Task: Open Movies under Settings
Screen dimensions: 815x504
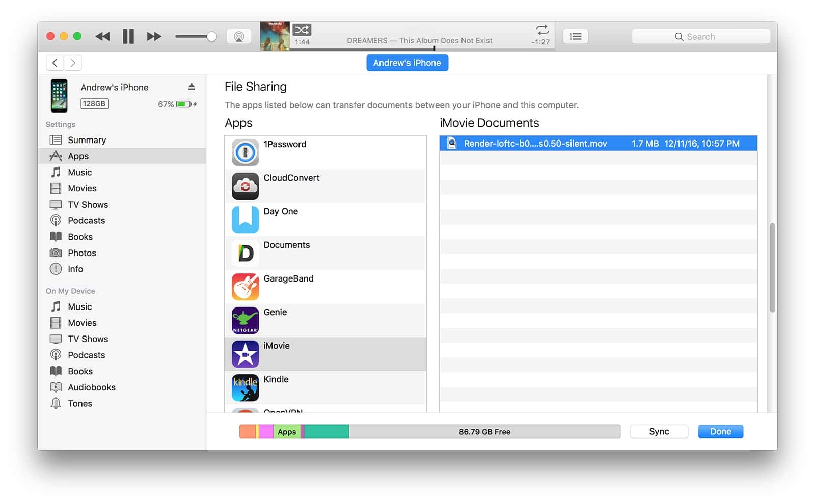Action: coord(122,188)
